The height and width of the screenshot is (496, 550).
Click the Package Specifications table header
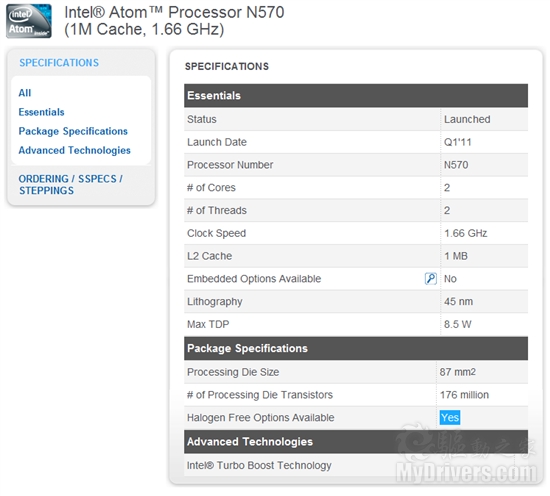point(356,348)
